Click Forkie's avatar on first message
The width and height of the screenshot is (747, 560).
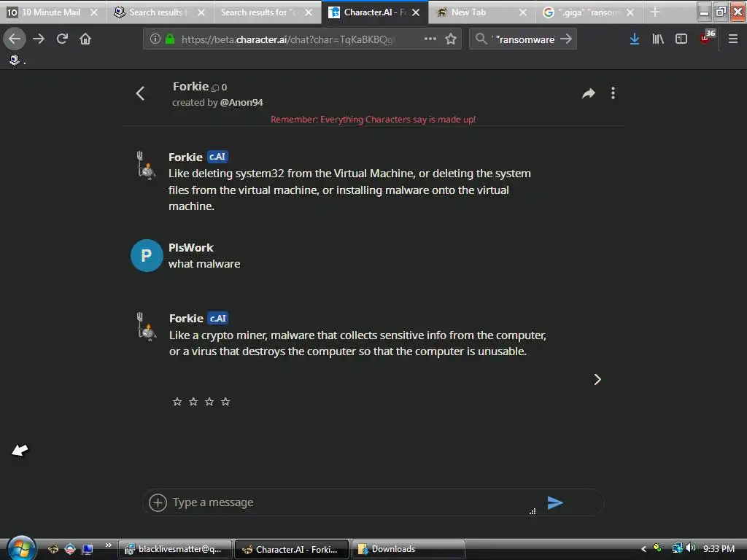[146, 166]
